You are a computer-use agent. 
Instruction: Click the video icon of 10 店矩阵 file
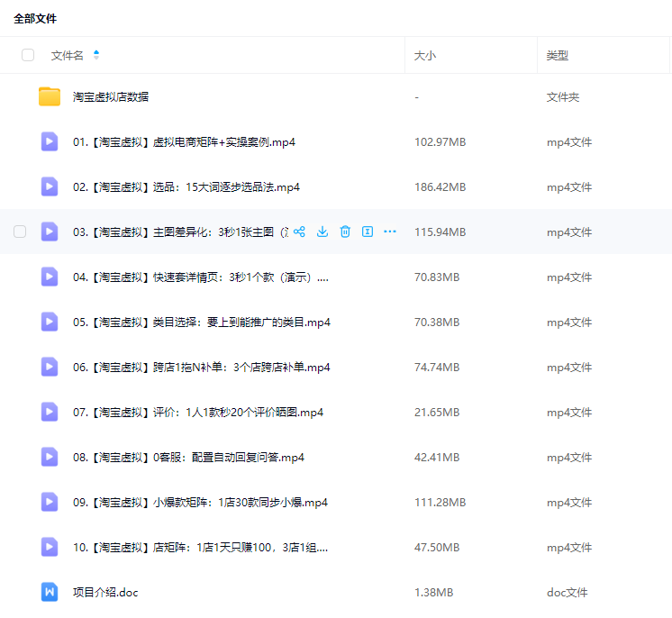point(50,547)
